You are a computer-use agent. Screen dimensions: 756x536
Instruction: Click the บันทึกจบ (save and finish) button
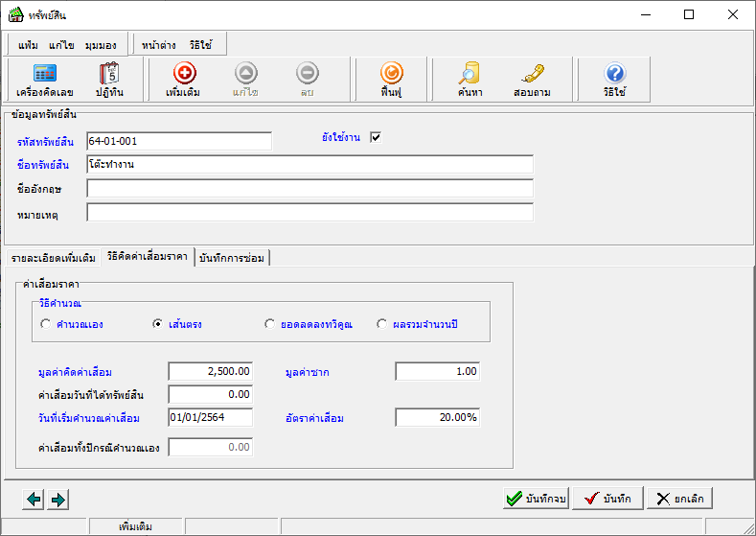pyautogui.click(x=537, y=499)
